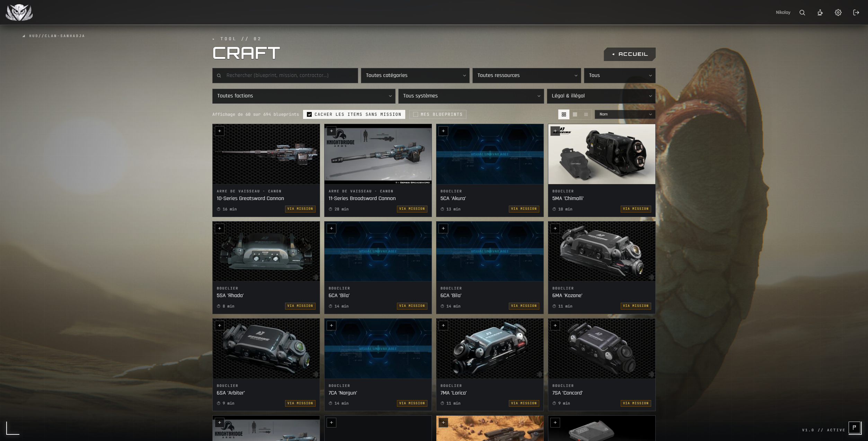Click the logout icon in header
The width and height of the screenshot is (868, 441).
856,12
